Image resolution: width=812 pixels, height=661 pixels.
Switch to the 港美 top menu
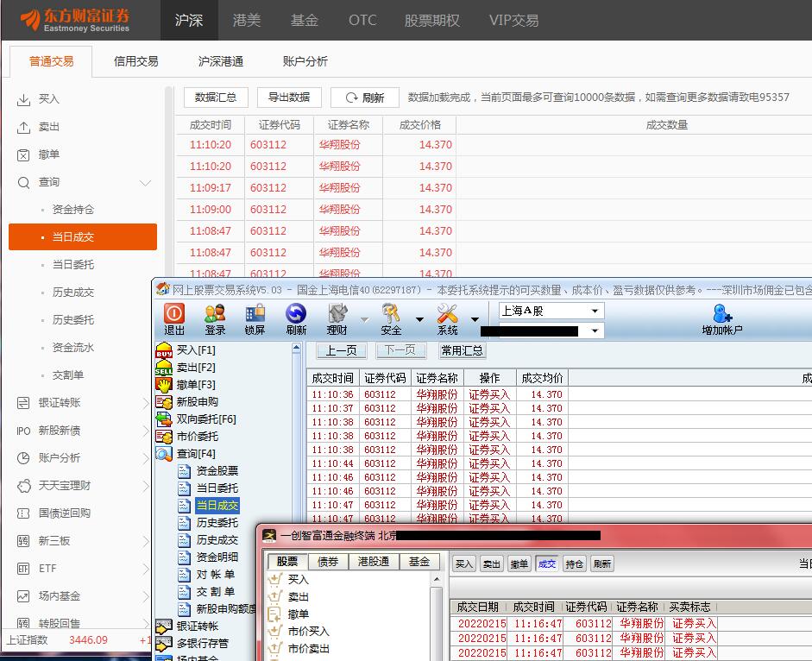pos(247,20)
